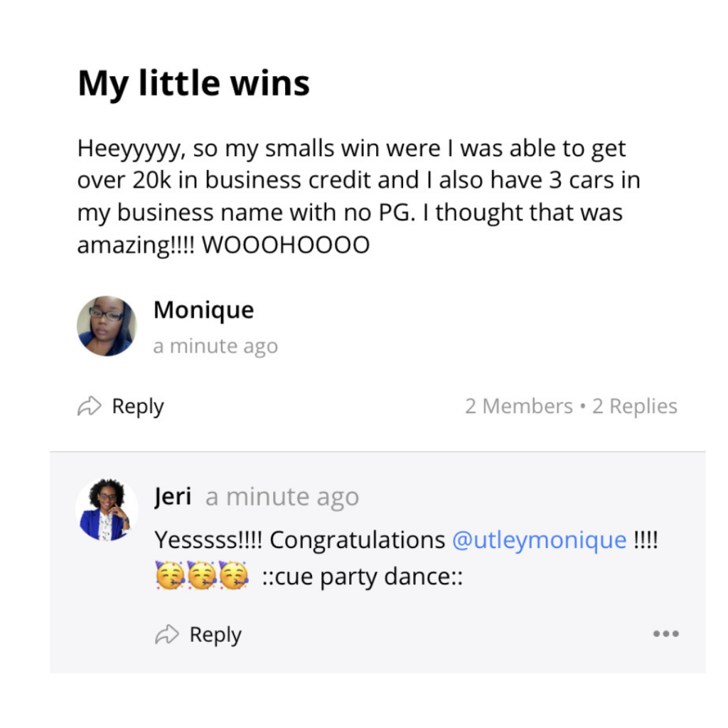This screenshot has height=728, width=728.
Task: Click the reply arrow icon under Jeri's comment
Action: tap(166, 635)
